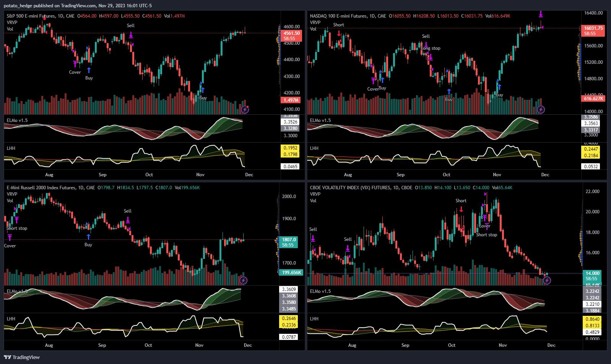
Task: Click the VRVP indicator label on the VIX chart
Action: 315,194
